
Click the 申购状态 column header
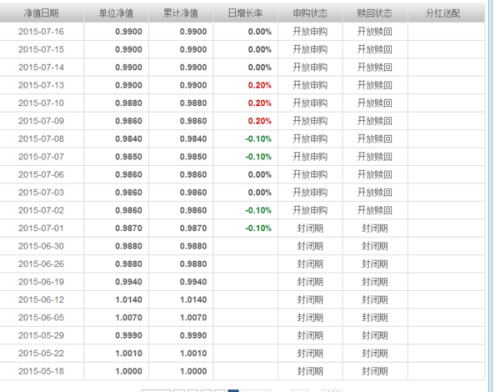[x=310, y=13]
